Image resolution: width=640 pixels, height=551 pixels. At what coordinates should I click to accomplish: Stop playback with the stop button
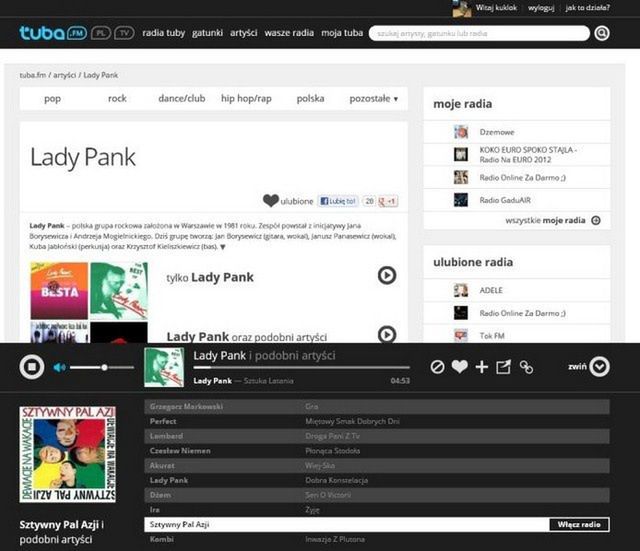point(32,367)
